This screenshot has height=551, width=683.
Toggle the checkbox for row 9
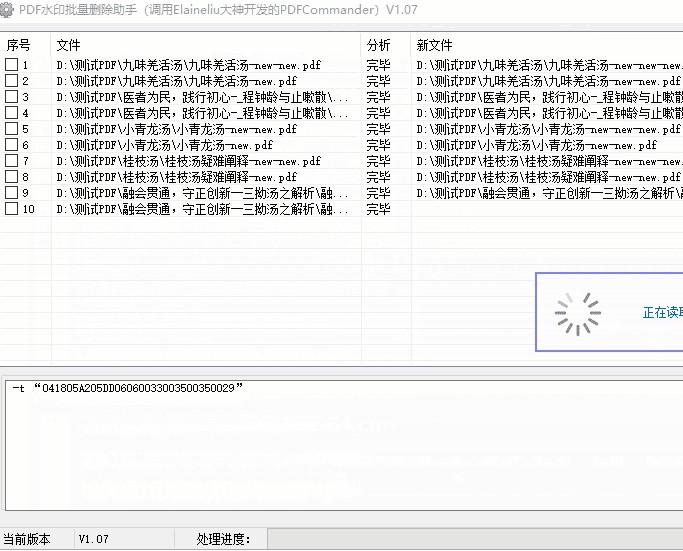tap(12, 193)
